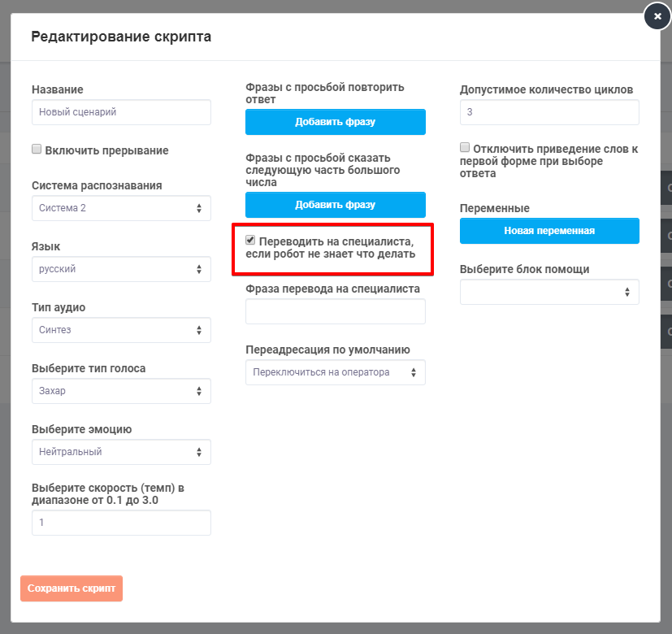Screen dimensions: 672x634
Task: Choose voice type from 'Захар' dropdown
Action: coord(121,391)
